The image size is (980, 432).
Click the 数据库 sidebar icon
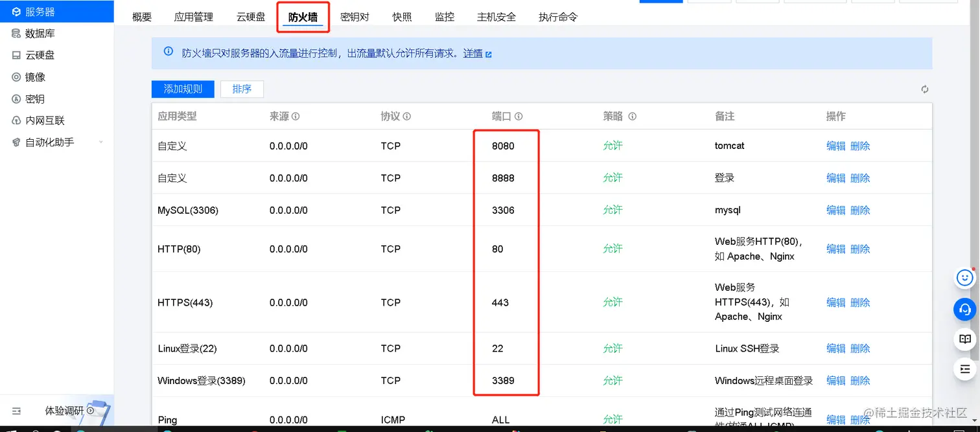[16, 33]
